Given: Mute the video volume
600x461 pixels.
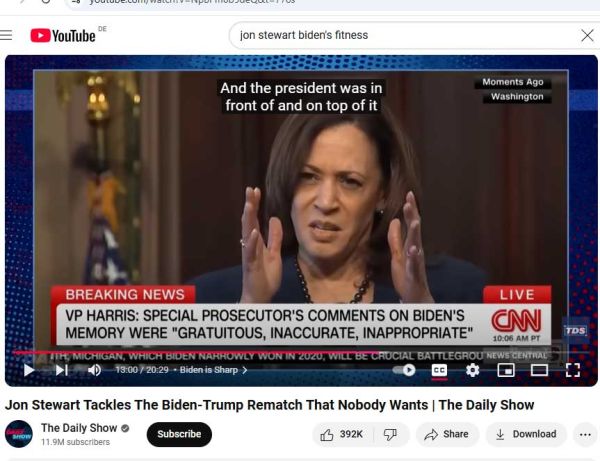Looking at the screenshot, I should coord(95,370).
